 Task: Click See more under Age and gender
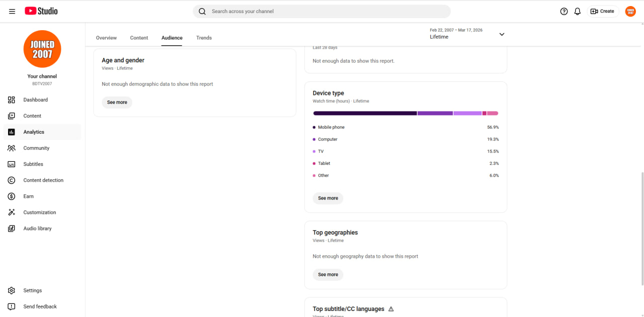pos(117,102)
